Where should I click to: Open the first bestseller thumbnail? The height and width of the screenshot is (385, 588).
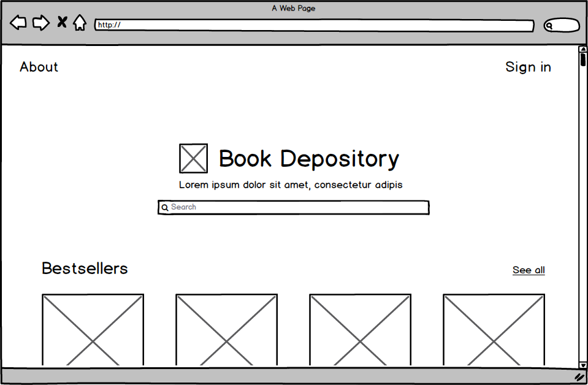pos(93,330)
